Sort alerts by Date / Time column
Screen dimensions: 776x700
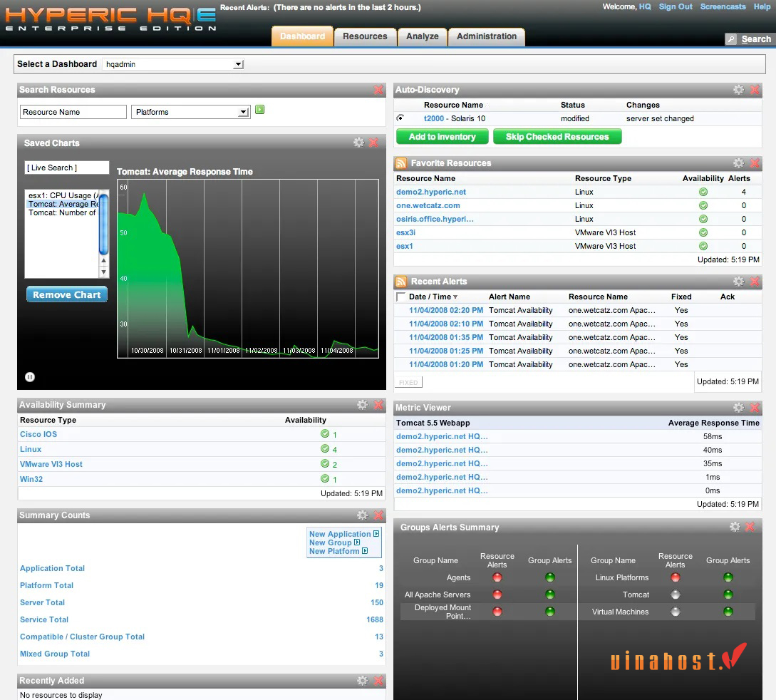coord(430,297)
